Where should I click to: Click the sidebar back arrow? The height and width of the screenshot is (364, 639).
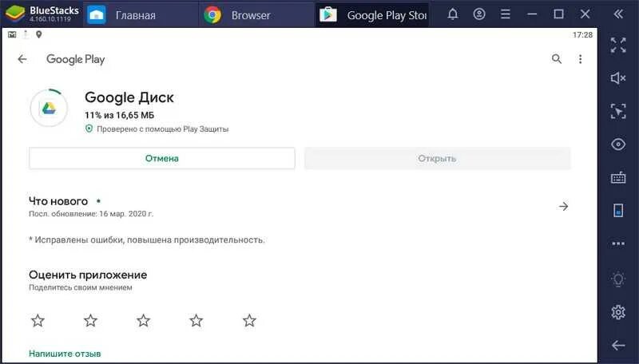tap(618, 346)
